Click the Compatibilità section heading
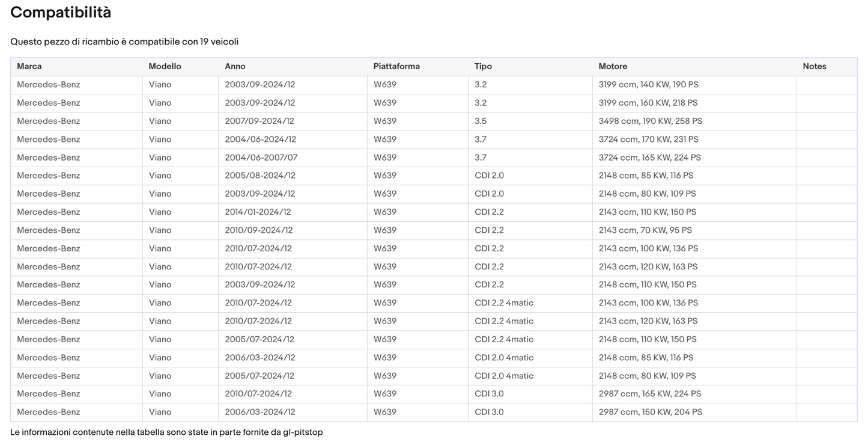Screen dimensions: 868x442 [61, 13]
